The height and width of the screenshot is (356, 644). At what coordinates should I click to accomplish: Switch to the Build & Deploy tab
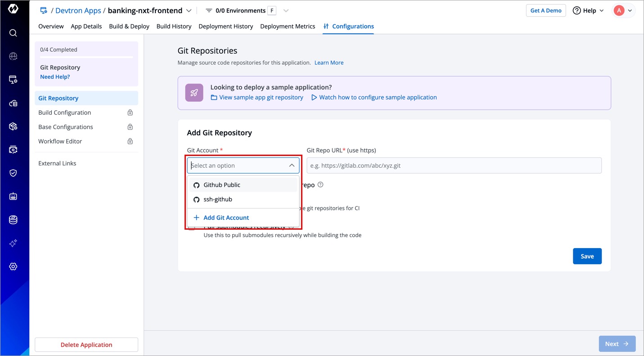click(x=129, y=27)
